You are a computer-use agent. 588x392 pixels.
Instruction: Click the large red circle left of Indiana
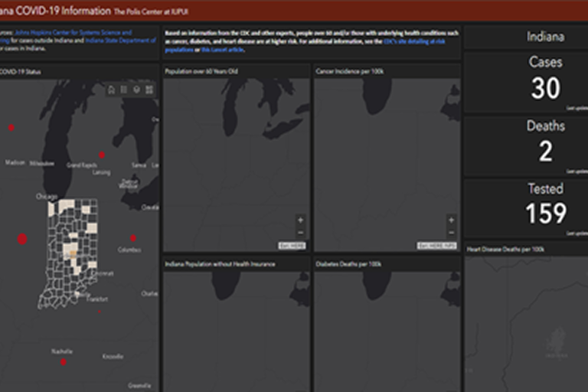coord(22,239)
